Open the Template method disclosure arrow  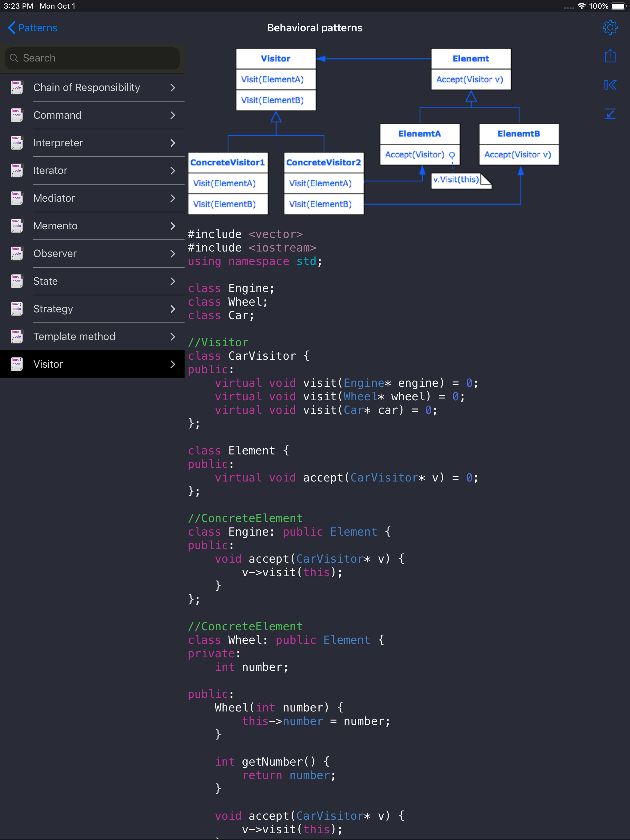click(173, 336)
